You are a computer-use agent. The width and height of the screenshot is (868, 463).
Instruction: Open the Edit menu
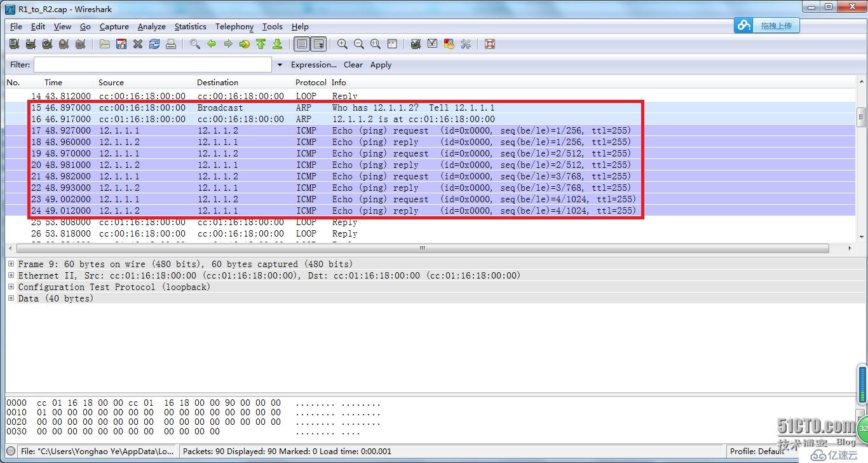(x=38, y=27)
